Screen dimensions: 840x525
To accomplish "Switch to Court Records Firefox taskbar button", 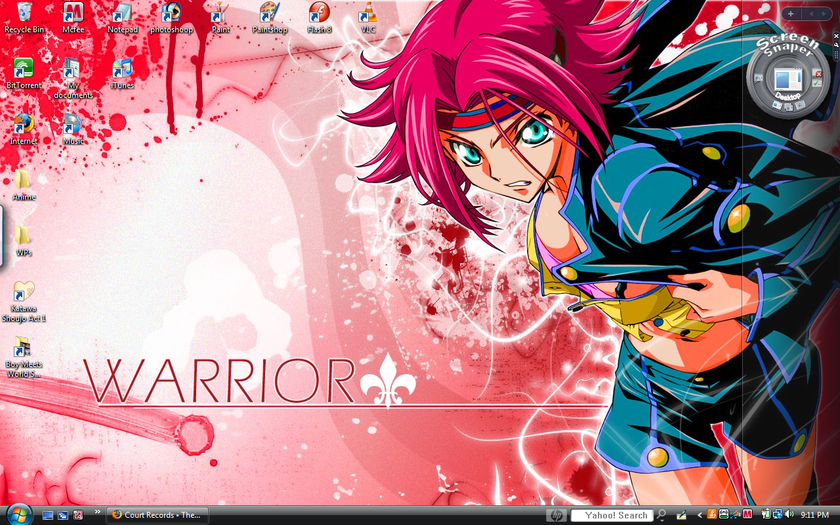I will point(158,515).
